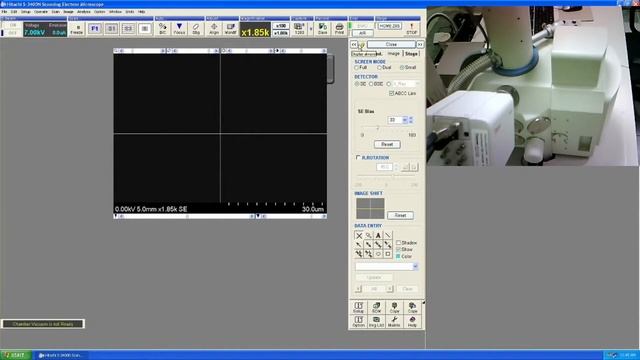The height and width of the screenshot is (360, 640).
Task: Select Small screen mode radio
Action: pos(402,67)
